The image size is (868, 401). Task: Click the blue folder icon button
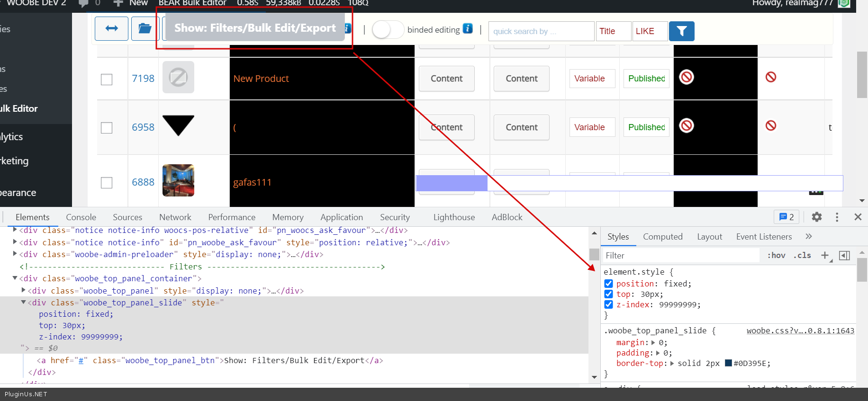click(x=145, y=29)
